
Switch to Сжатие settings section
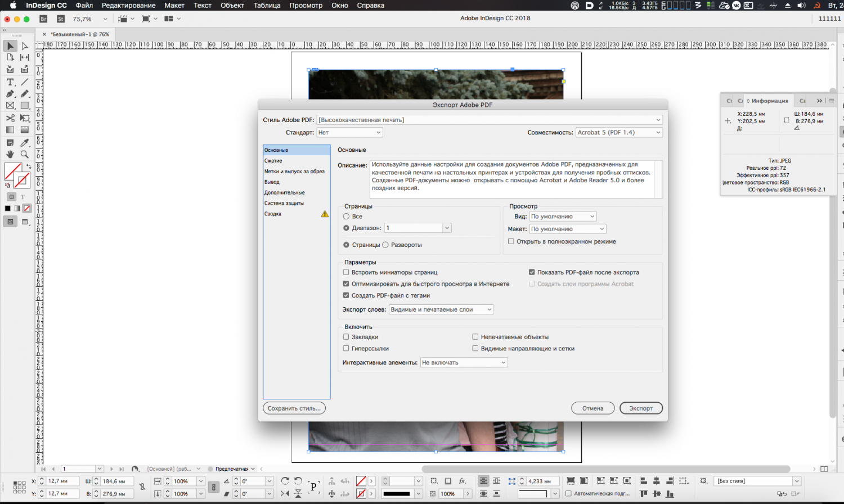(x=273, y=161)
